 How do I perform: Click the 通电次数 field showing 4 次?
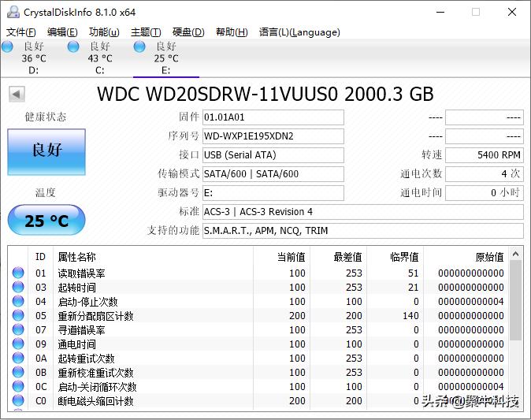click(x=485, y=174)
